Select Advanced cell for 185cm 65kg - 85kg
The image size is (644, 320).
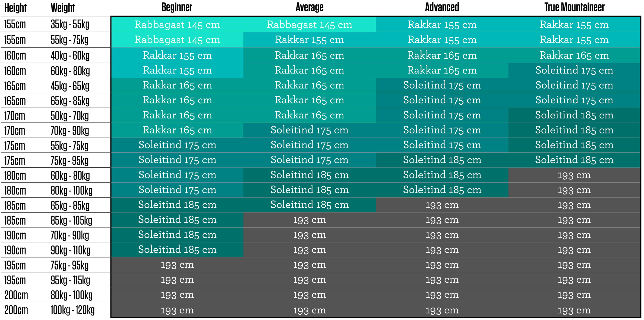click(x=442, y=205)
